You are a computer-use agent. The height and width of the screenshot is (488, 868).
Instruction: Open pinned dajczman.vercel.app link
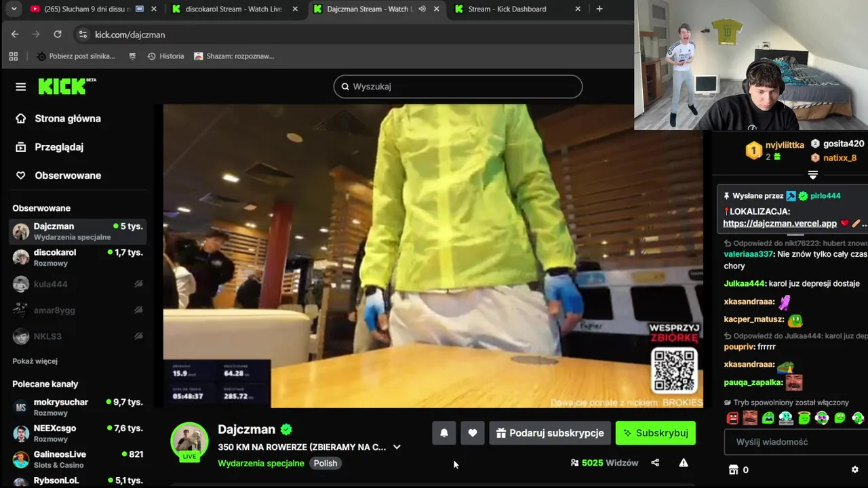tap(780, 223)
